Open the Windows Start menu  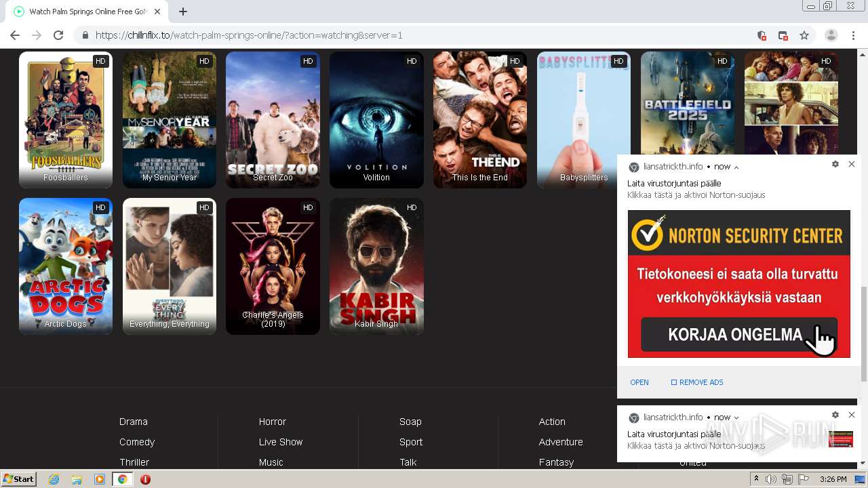point(18,479)
